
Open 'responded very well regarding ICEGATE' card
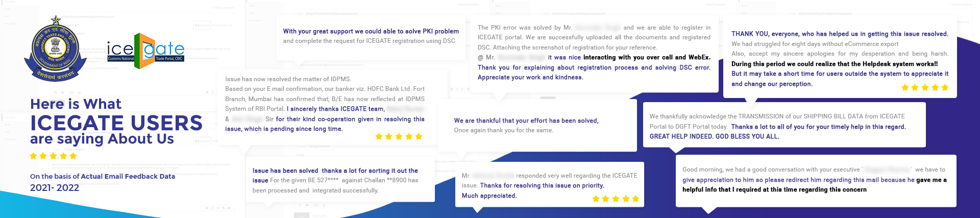[x=550, y=185]
